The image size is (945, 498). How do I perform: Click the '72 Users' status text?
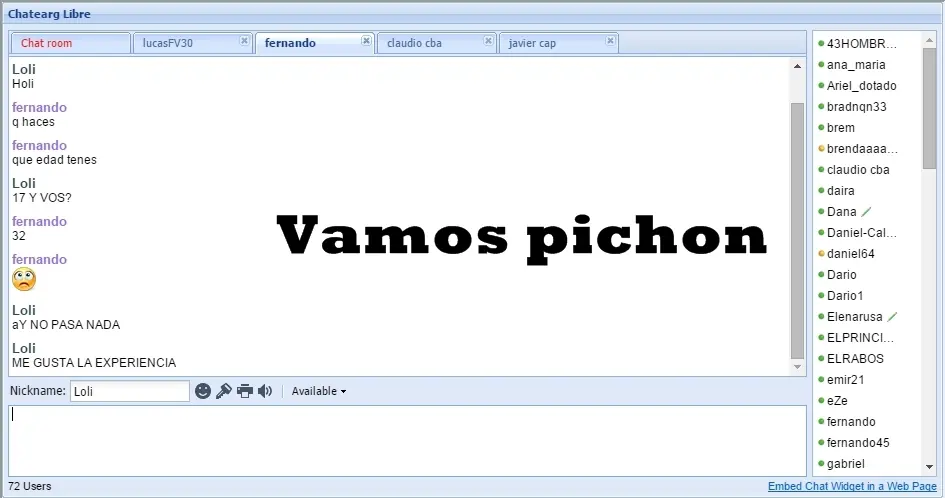tap(30, 486)
